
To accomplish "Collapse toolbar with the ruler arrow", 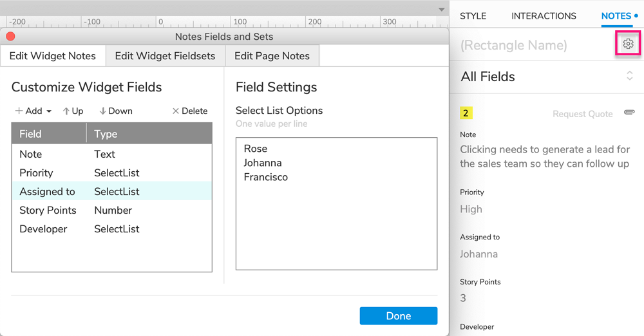I will coord(441,10).
